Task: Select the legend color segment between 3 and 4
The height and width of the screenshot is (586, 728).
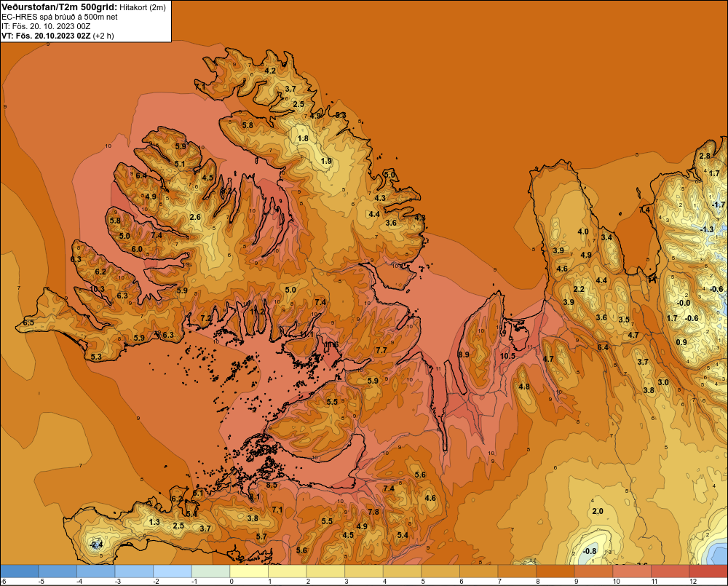Action: (365, 571)
